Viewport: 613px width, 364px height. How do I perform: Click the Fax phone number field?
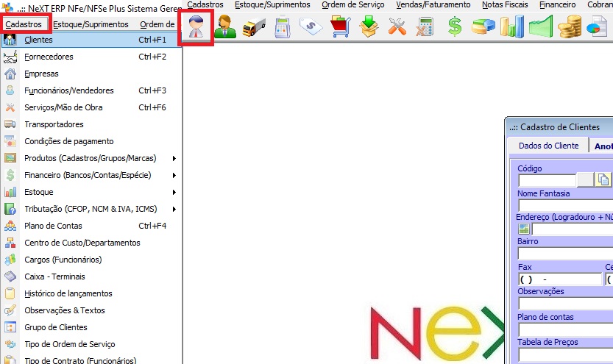[560, 279]
